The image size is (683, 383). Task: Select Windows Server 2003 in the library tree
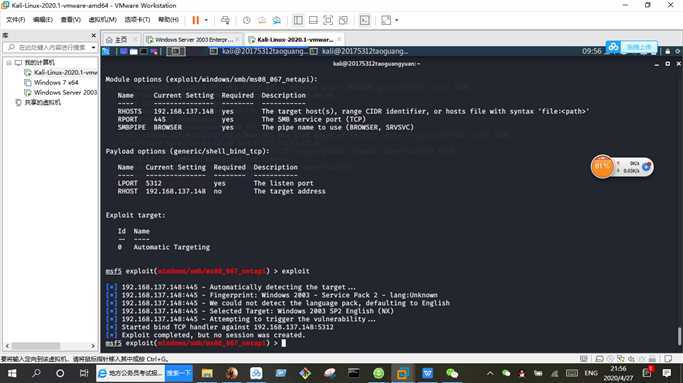click(x=61, y=92)
